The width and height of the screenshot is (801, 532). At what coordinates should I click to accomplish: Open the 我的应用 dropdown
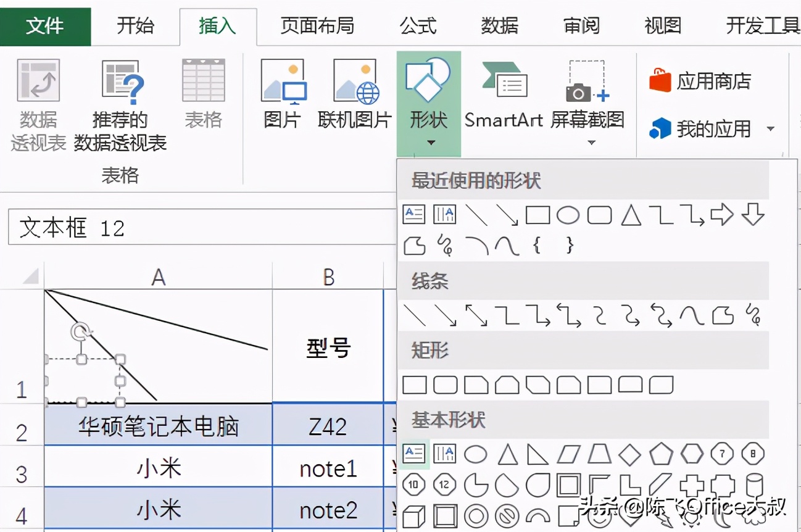click(770, 128)
